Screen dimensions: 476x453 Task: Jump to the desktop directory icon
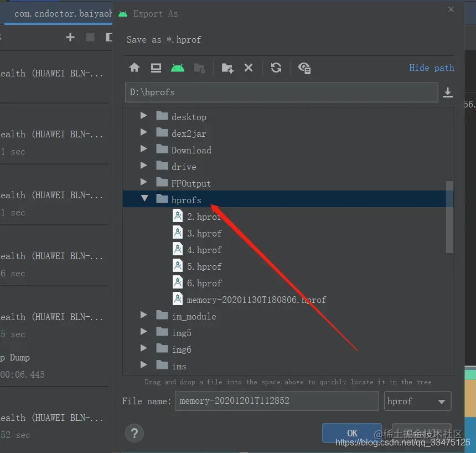click(x=156, y=68)
